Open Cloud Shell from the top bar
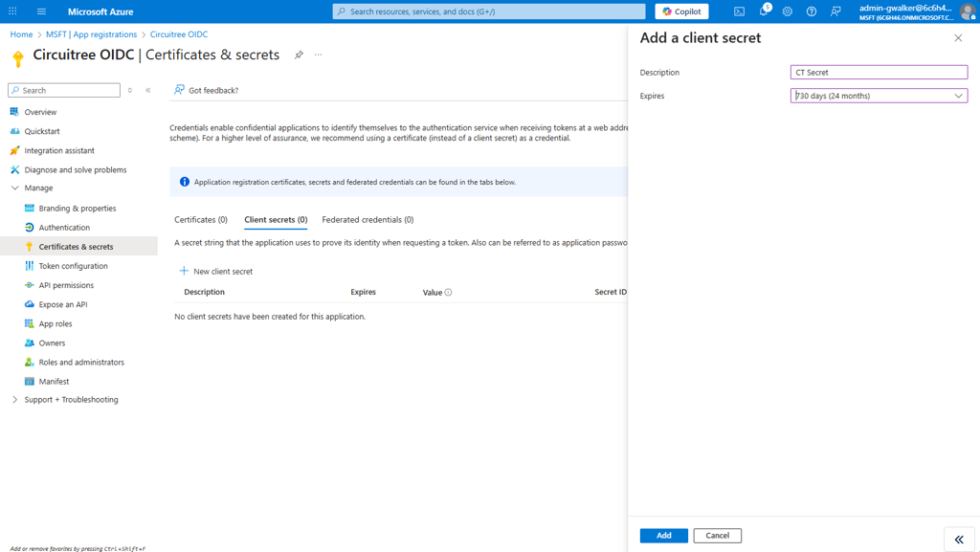Screen dimensions: 980x552 click(x=739, y=11)
